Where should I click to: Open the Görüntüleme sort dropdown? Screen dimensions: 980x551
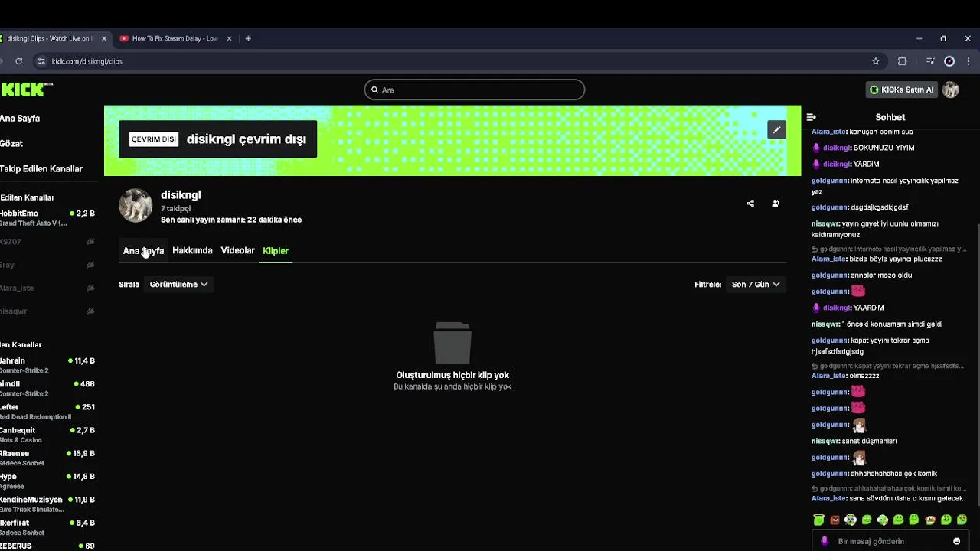coord(178,284)
